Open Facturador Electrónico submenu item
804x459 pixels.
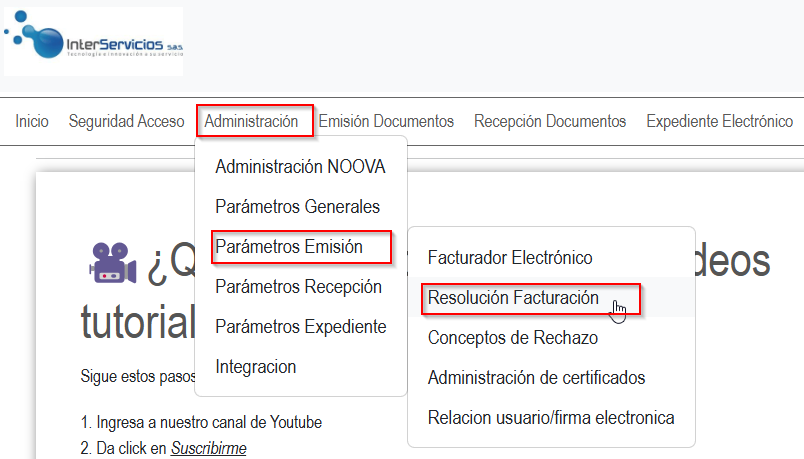tap(510, 258)
